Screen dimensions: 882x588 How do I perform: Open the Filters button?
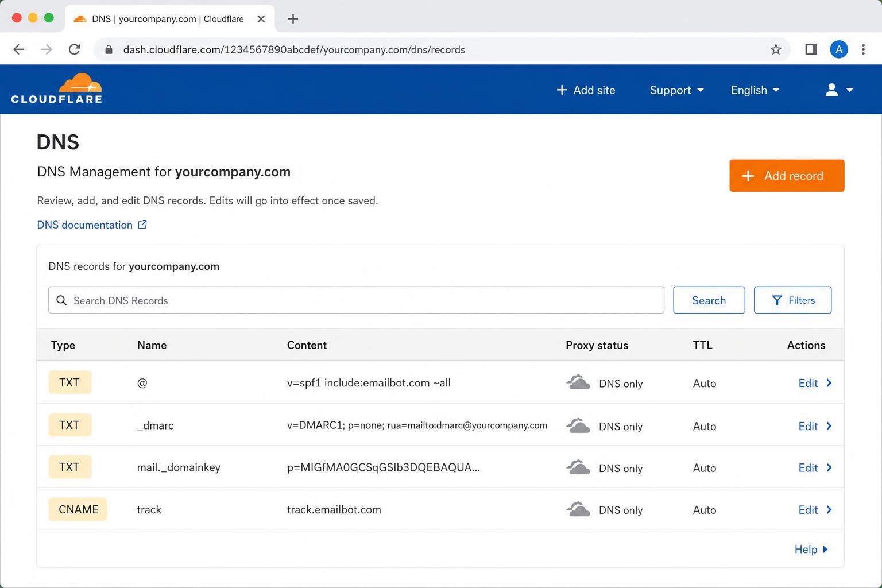(x=792, y=300)
